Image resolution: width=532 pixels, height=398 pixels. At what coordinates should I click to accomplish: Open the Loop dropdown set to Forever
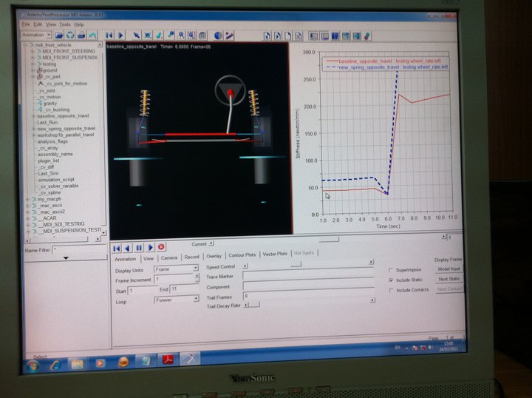point(176,300)
